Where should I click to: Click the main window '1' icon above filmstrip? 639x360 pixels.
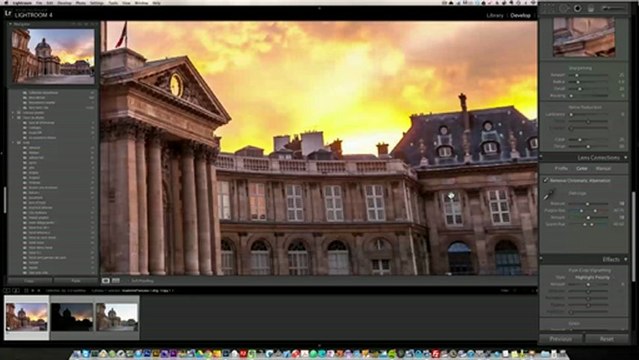tap(7, 291)
